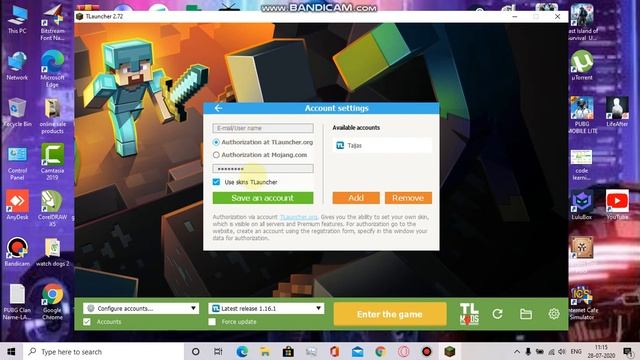Open online sale products folder
The image size is (640, 360).
pyautogui.click(x=52, y=116)
